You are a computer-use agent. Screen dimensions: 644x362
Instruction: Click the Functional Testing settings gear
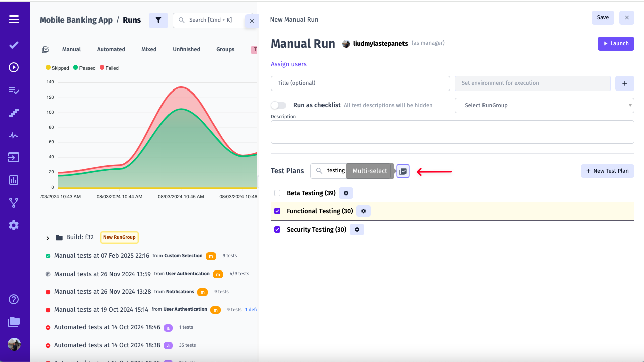[363, 211]
